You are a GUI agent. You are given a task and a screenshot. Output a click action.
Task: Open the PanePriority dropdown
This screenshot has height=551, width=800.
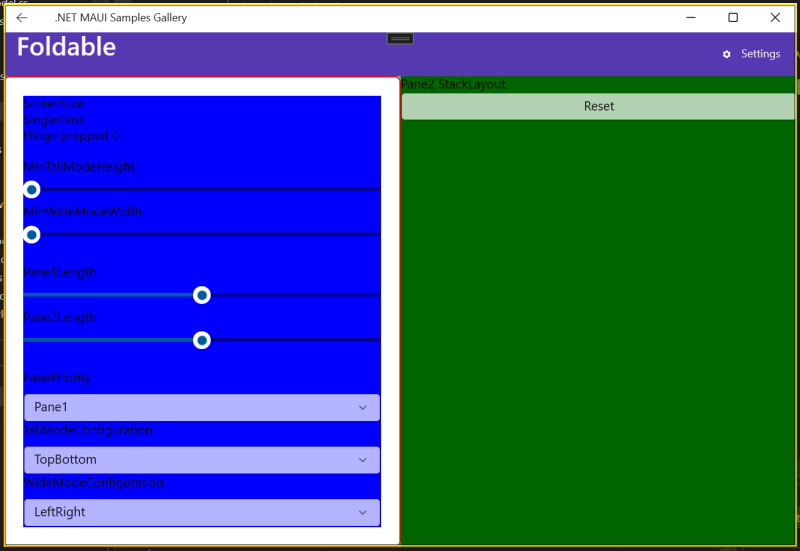pyautogui.click(x=201, y=408)
